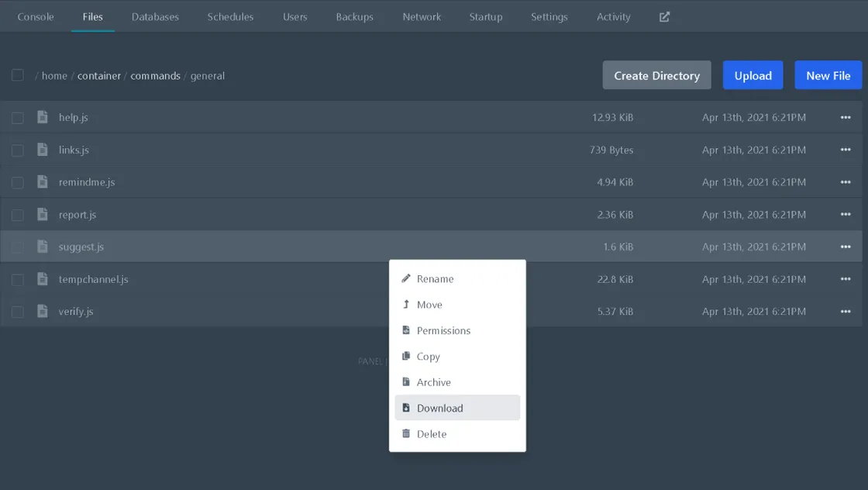
Task: Click the Create Directory button
Action: 656,75
